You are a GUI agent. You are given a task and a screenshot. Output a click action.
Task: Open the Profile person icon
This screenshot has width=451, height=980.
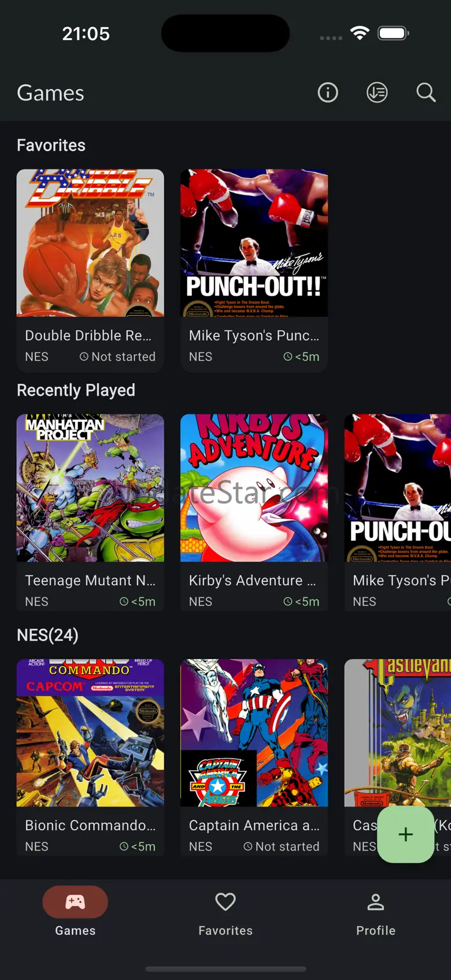[x=376, y=902]
